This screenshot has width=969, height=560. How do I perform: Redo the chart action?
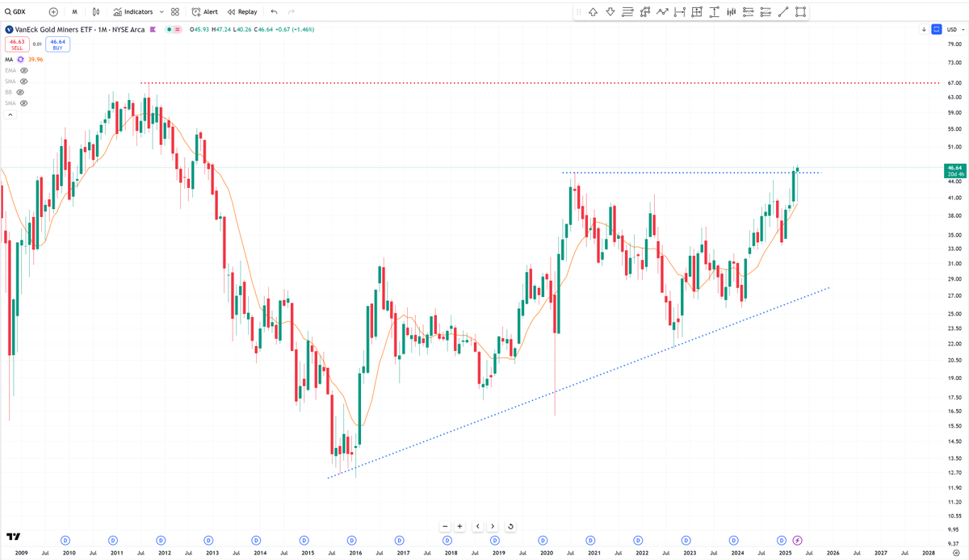coord(291,12)
